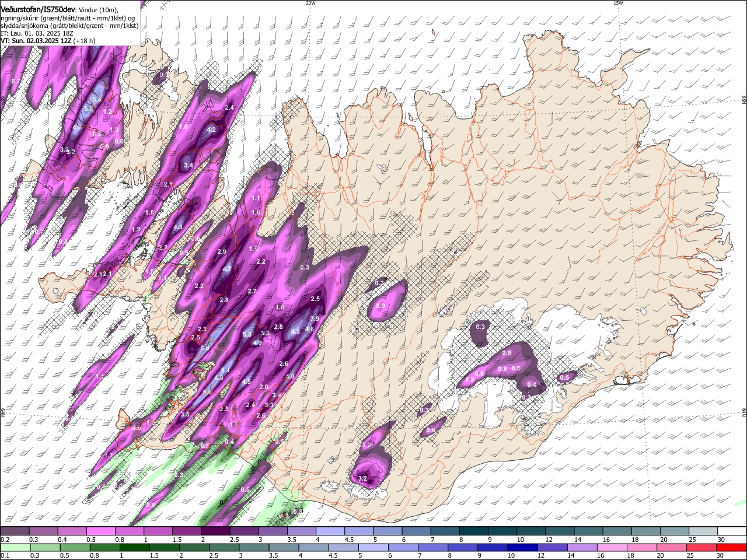Click the 2.0 precipitation value on the map
This screenshot has width=747, height=560.
tap(263, 387)
